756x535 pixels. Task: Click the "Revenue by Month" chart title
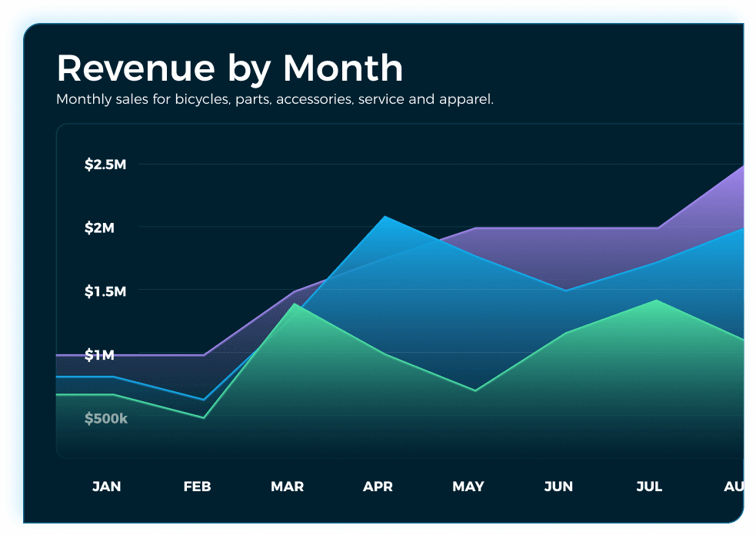(228, 68)
